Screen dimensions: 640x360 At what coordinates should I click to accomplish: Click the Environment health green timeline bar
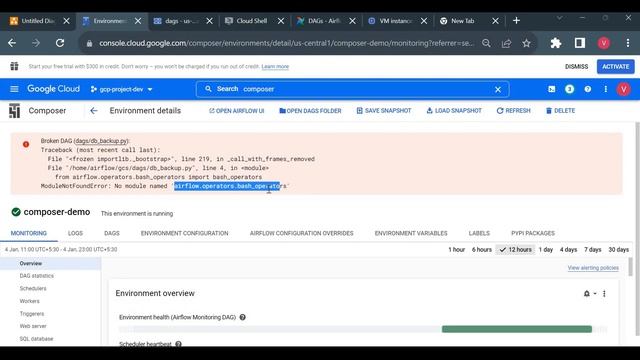coord(517,329)
